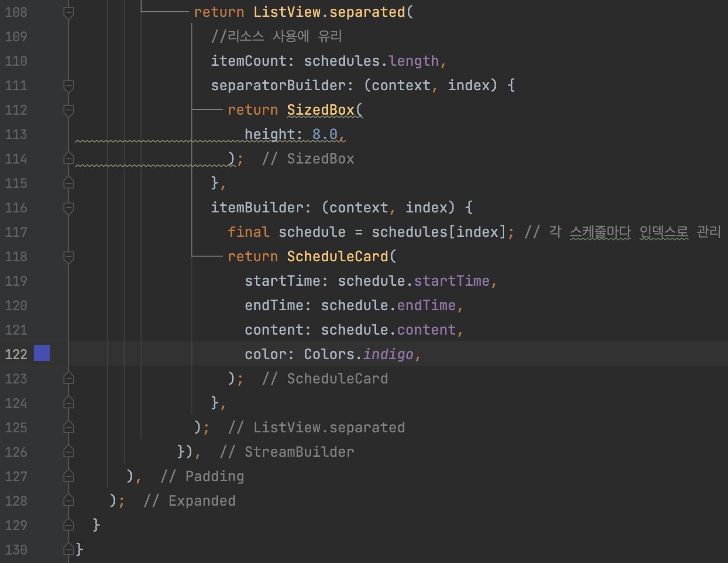Collapse separatorBuilder fold marker on line 111

[x=69, y=86]
